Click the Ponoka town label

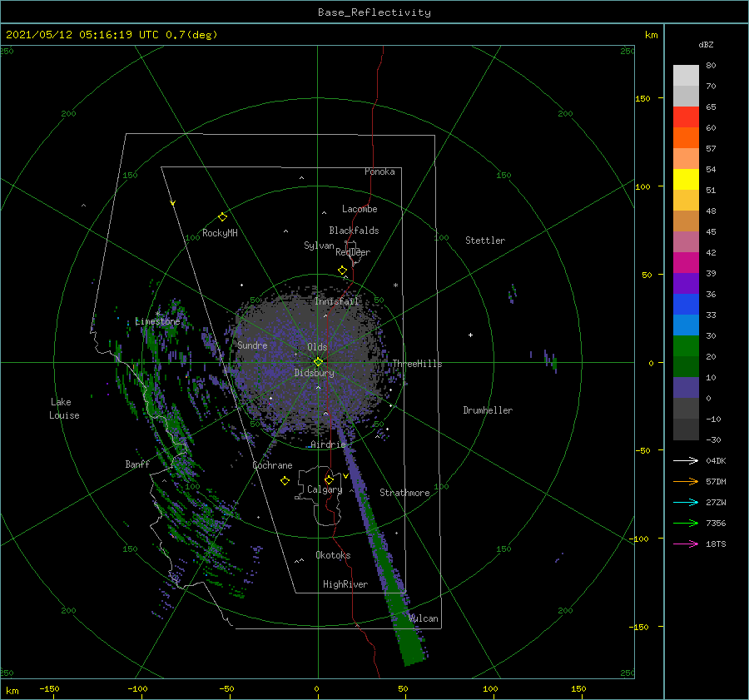pyautogui.click(x=379, y=171)
